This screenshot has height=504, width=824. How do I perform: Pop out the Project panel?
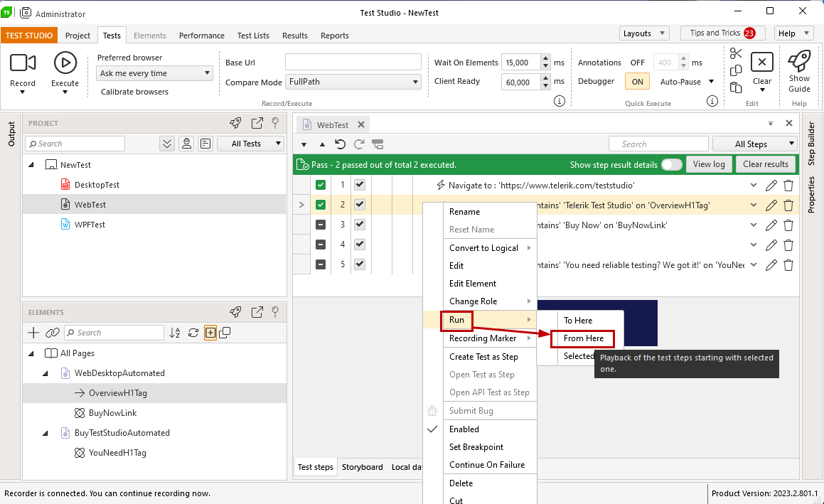click(x=257, y=123)
